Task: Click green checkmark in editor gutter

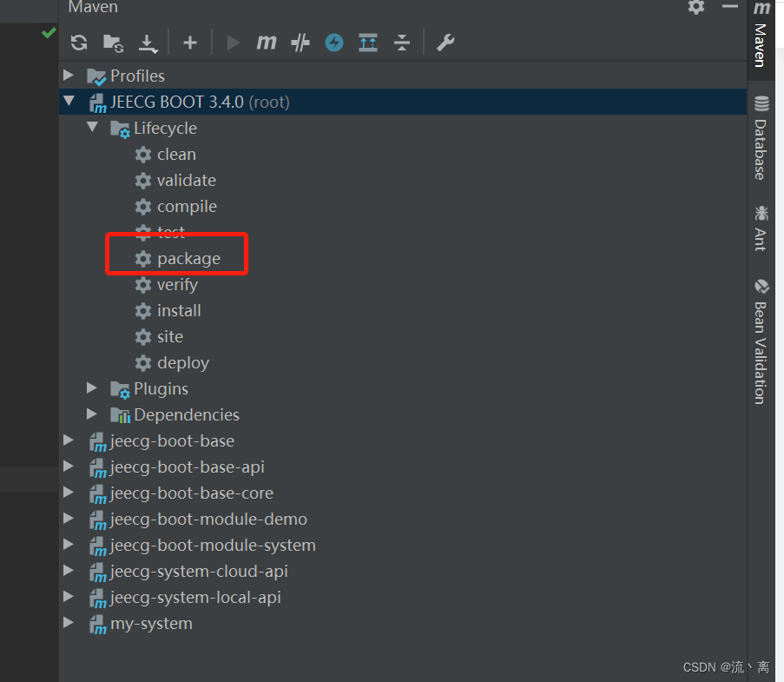Action: (x=49, y=33)
